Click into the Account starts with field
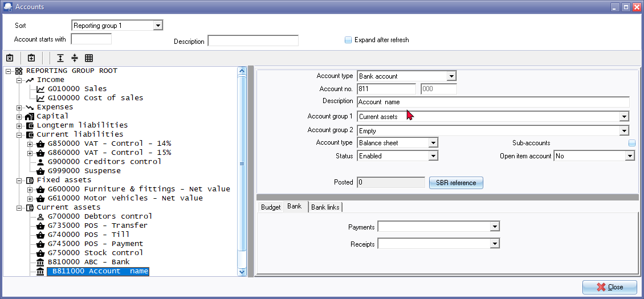644x299 pixels. click(x=91, y=39)
